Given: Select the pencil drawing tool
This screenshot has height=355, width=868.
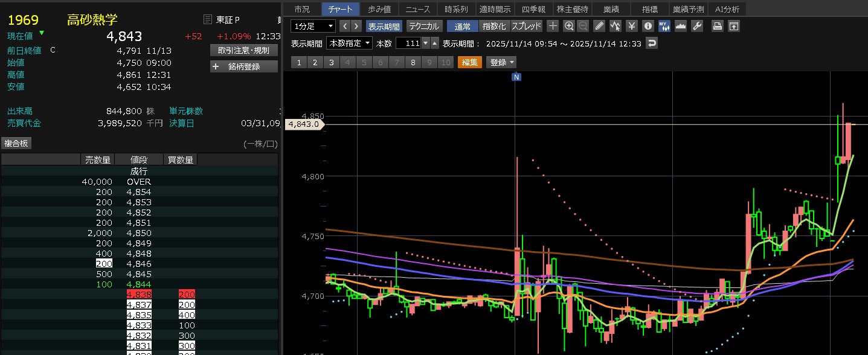Looking at the screenshot, I should 599,26.
